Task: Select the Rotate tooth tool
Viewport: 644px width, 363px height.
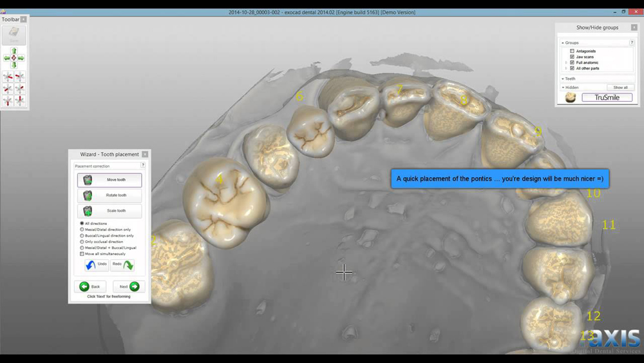Action: click(x=109, y=195)
